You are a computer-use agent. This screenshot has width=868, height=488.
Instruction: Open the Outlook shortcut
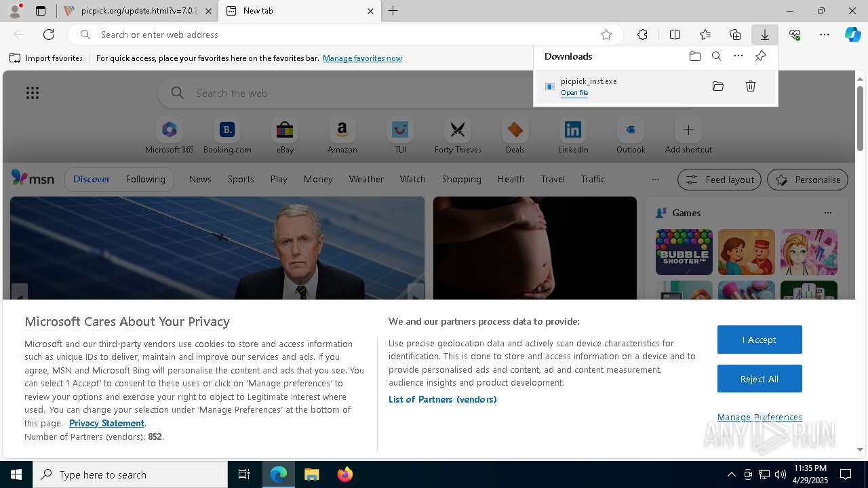631,136
